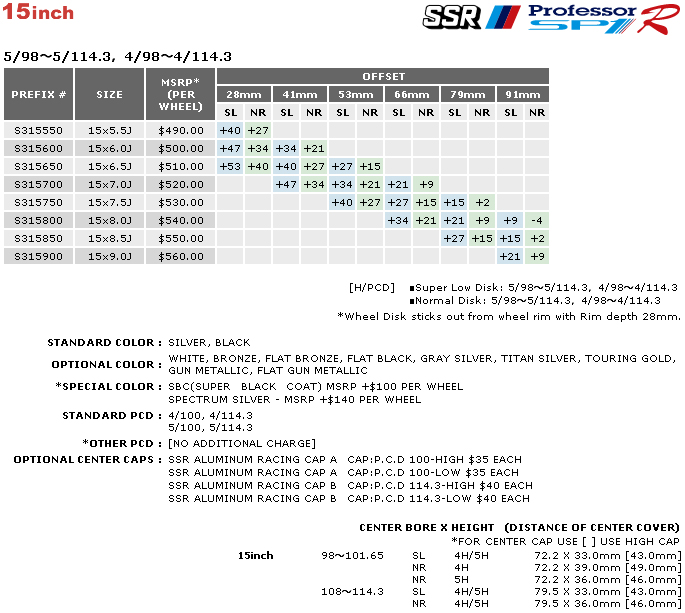Viewport: 685px width, 613px height.
Task: Click the $510.00 price cell
Action: point(180,166)
